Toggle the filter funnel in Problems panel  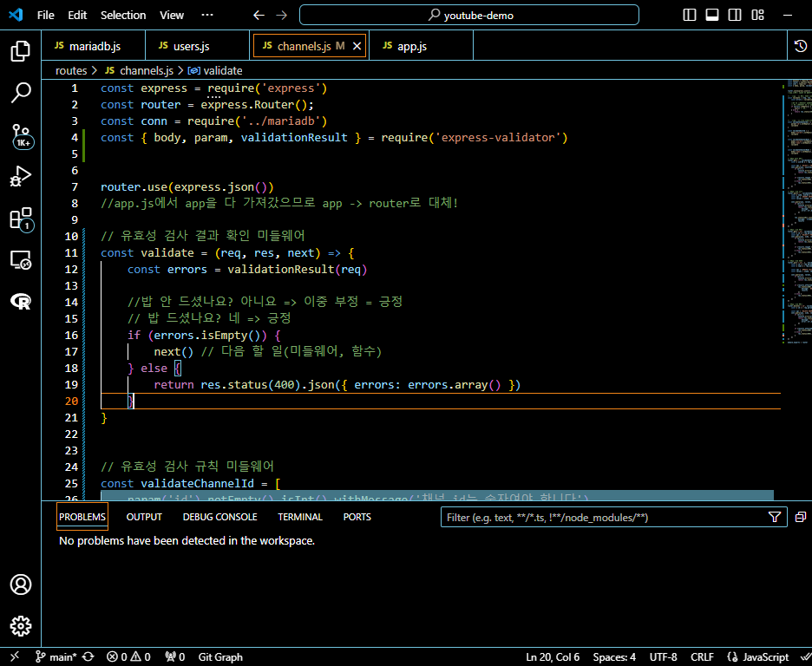pyautogui.click(x=775, y=517)
